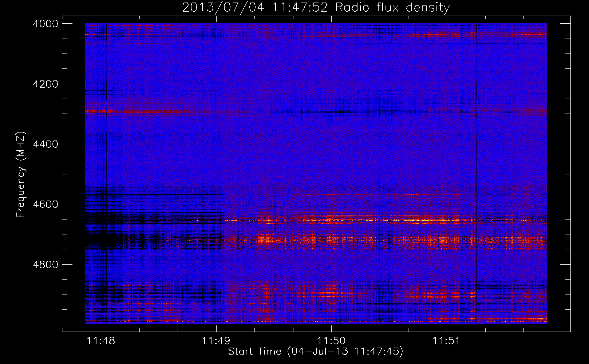Click the 11:51 time axis label
The height and width of the screenshot is (364, 589).
[x=446, y=341]
